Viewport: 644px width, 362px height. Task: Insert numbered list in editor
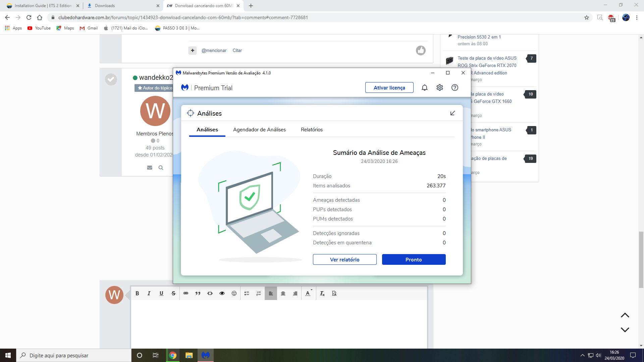click(259, 293)
